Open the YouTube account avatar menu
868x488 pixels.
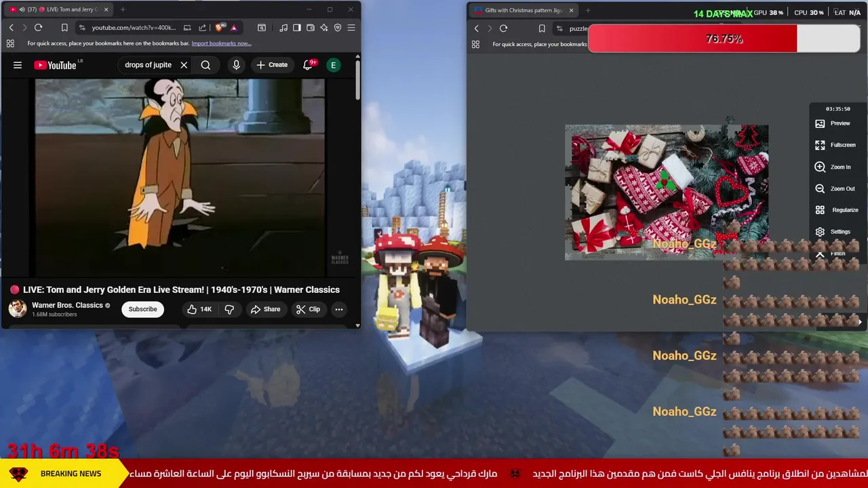point(333,65)
